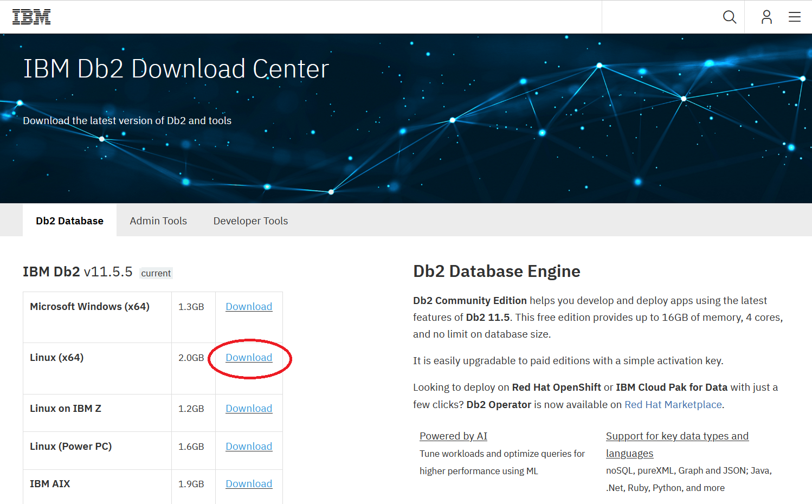Open the search magnifier icon
The height and width of the screenshot is (504, 812).
pyautogui.click(x=730, y=17)
